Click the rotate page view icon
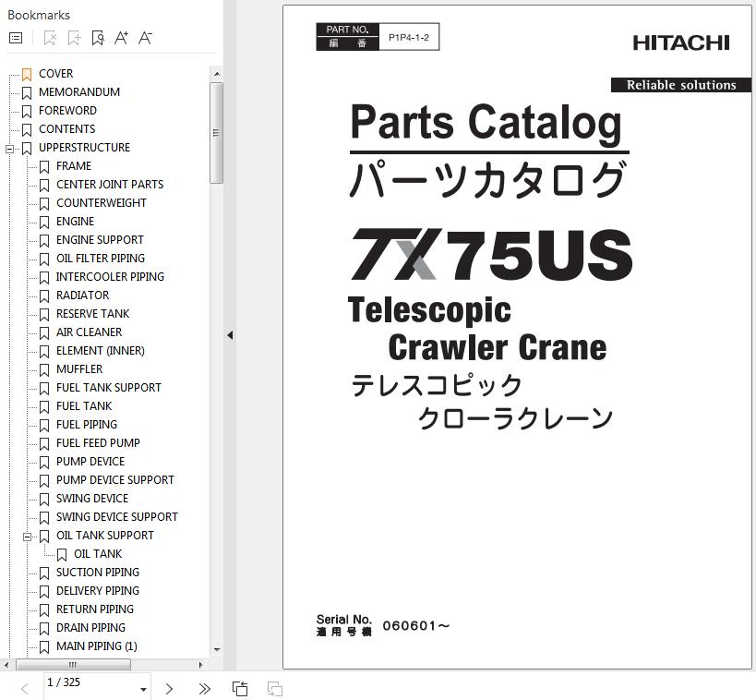 click(x=240, y=688)
